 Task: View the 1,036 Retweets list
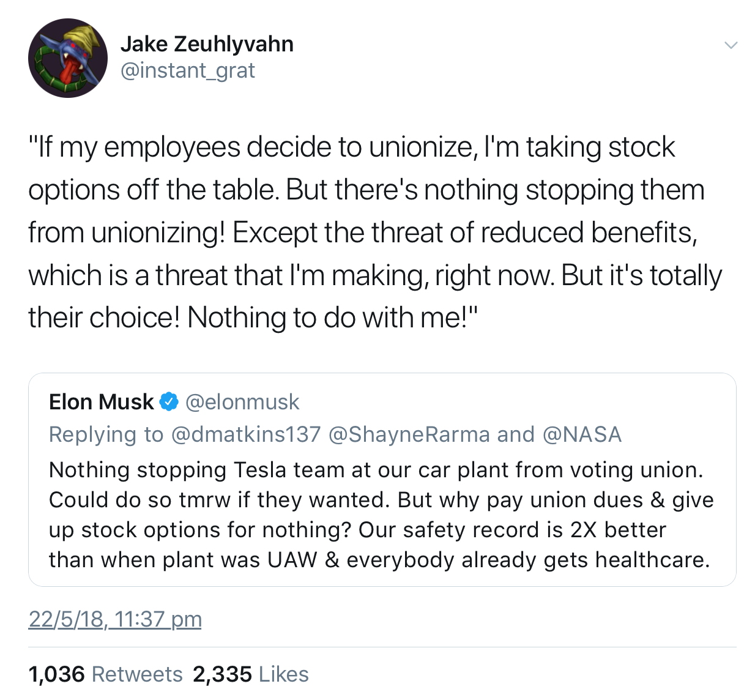(x=105, y=674)
